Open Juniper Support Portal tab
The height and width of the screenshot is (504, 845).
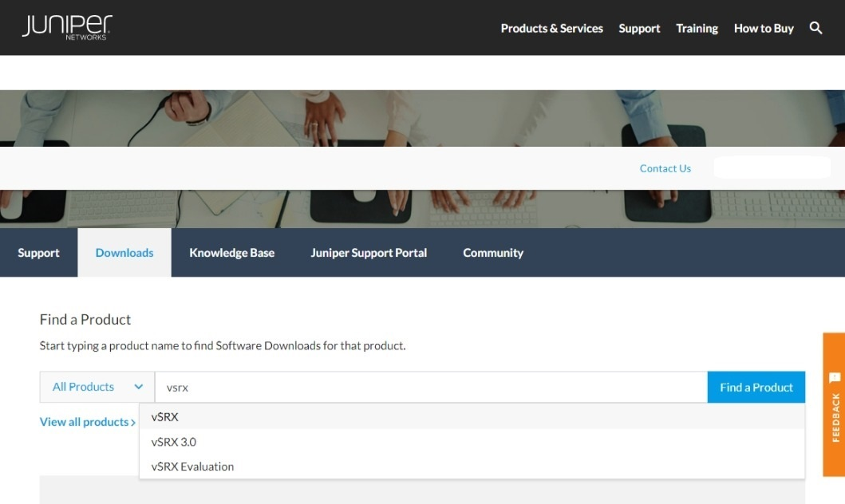tap(369, 253)
